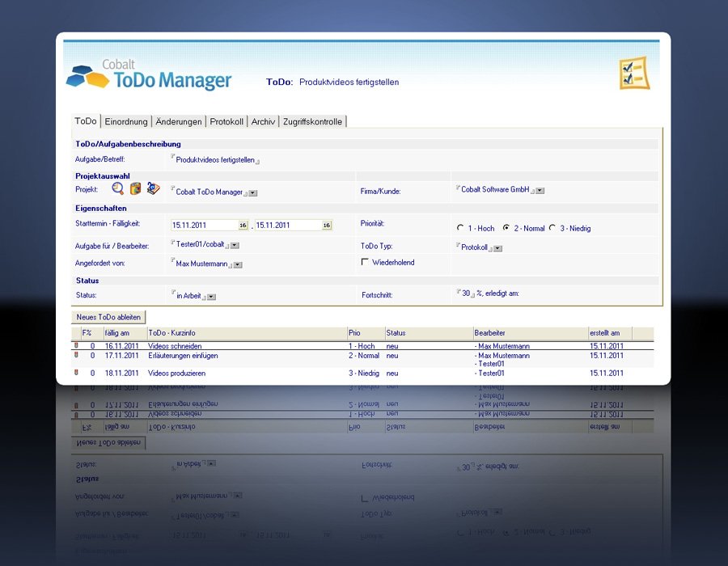Click the Neues ToDo ableiten button
The height and width of the screenshot is (566, 728).
[108, 317]
